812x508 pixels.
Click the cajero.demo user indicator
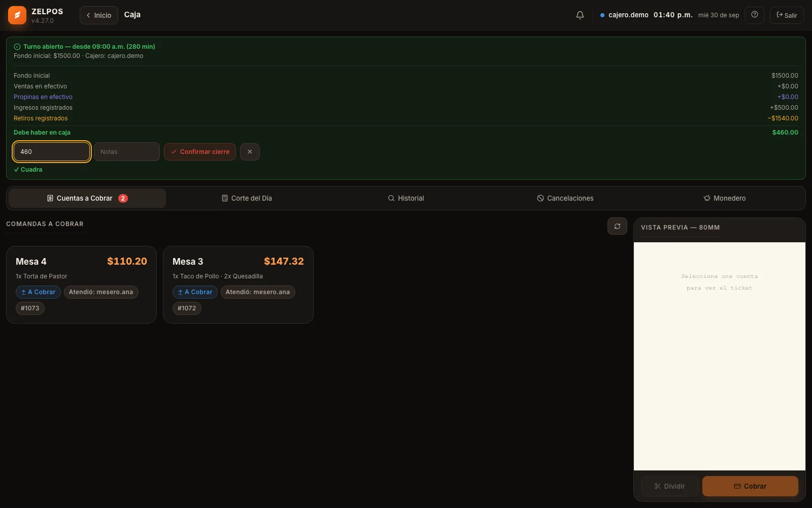click(x=624, y=15)
